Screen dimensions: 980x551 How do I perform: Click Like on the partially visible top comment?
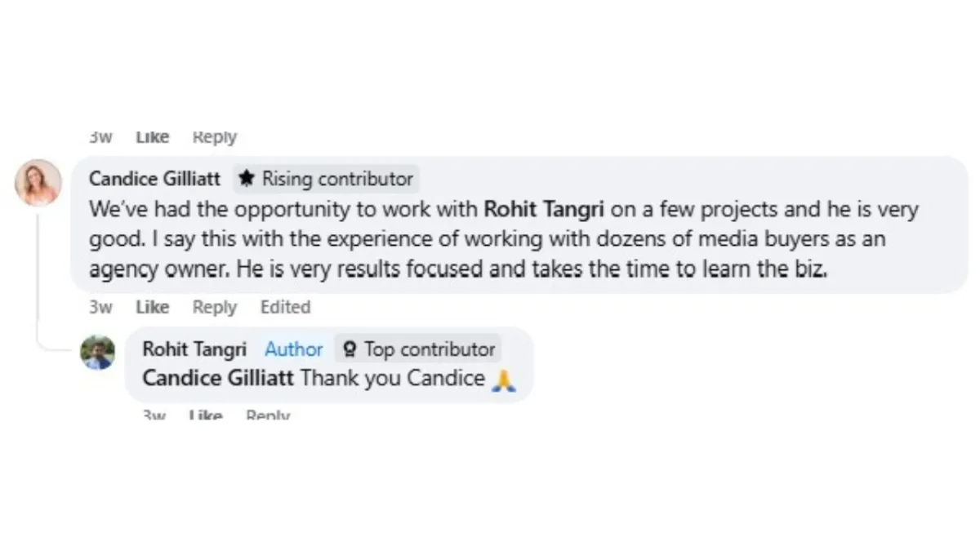coord(153,137)
